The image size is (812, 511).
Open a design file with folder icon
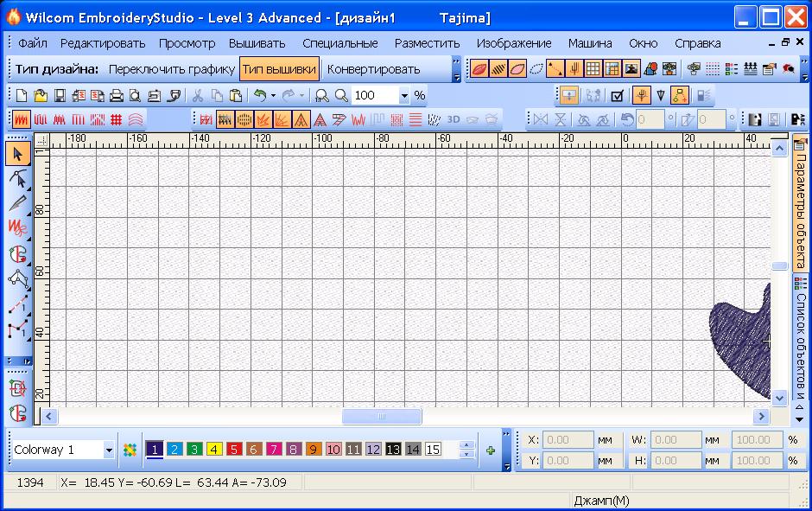tap(41, 95)
